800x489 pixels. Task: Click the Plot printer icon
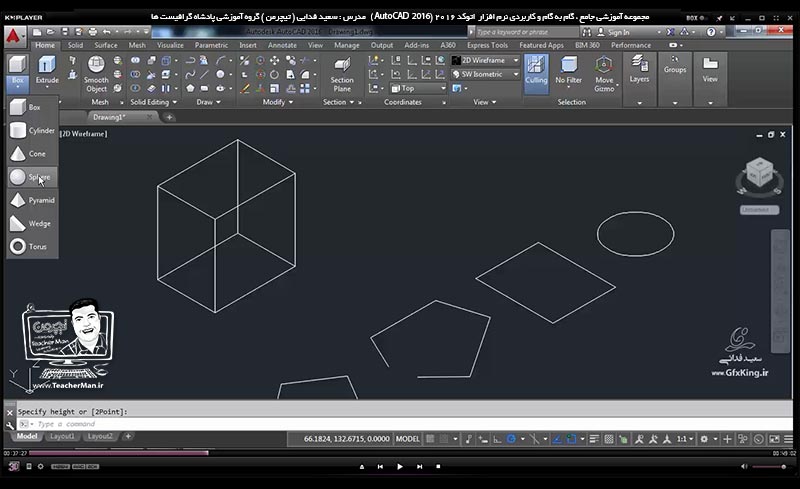[x=92, y=32]
